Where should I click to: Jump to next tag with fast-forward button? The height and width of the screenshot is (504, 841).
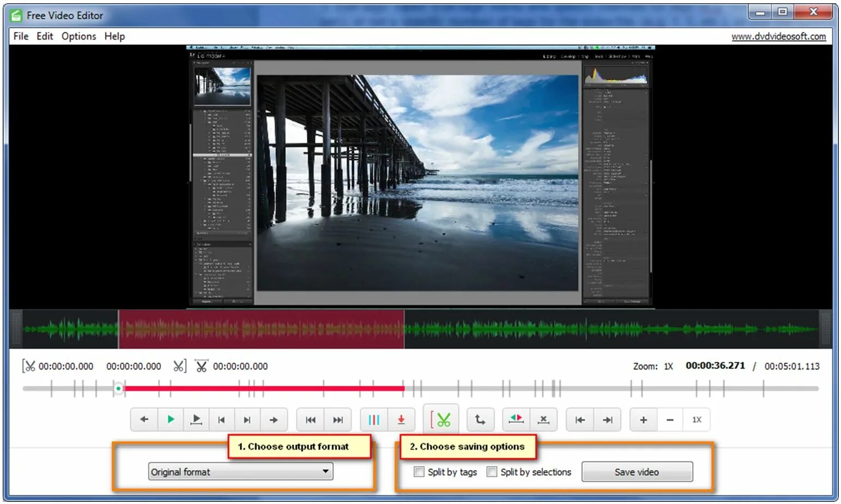point(338,420)
